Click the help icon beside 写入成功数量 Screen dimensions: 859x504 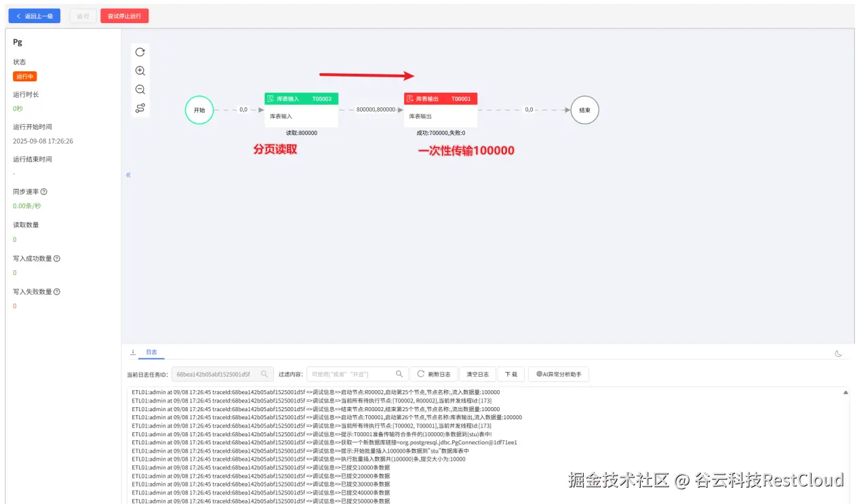click(x=57, y=258)
